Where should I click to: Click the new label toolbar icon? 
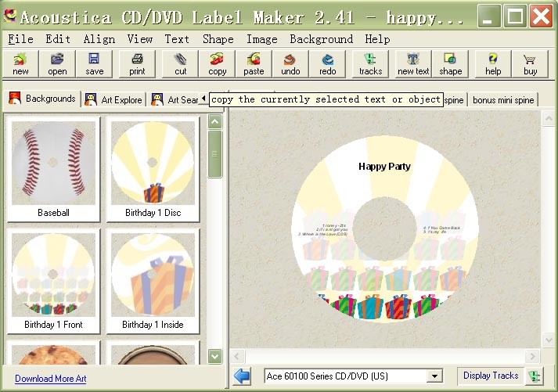pyautogui.click(x=20, y=63)
